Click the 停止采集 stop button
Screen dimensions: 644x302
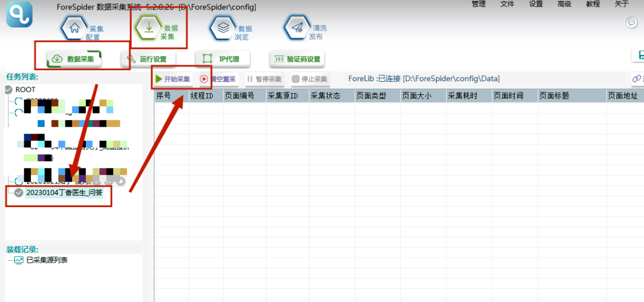click(x=309, y=79)
